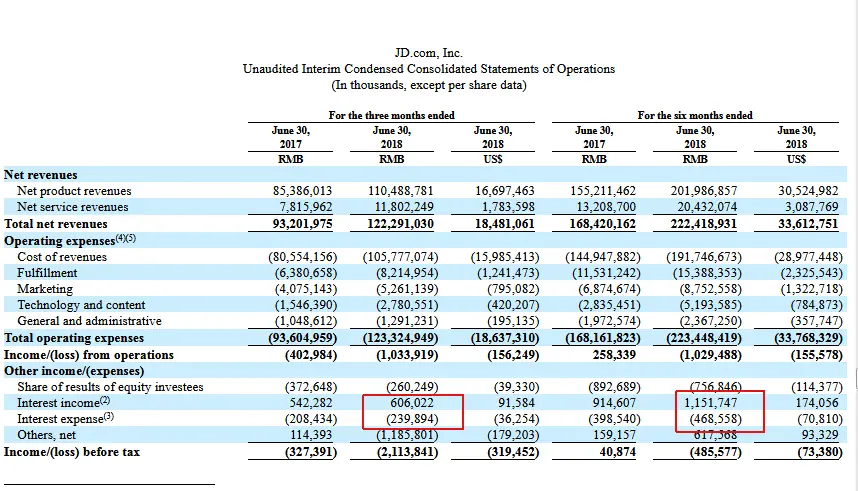The height and width of the screenshot is (491, 858).
Task: Select others, net value 114,393
Action: 310,435
